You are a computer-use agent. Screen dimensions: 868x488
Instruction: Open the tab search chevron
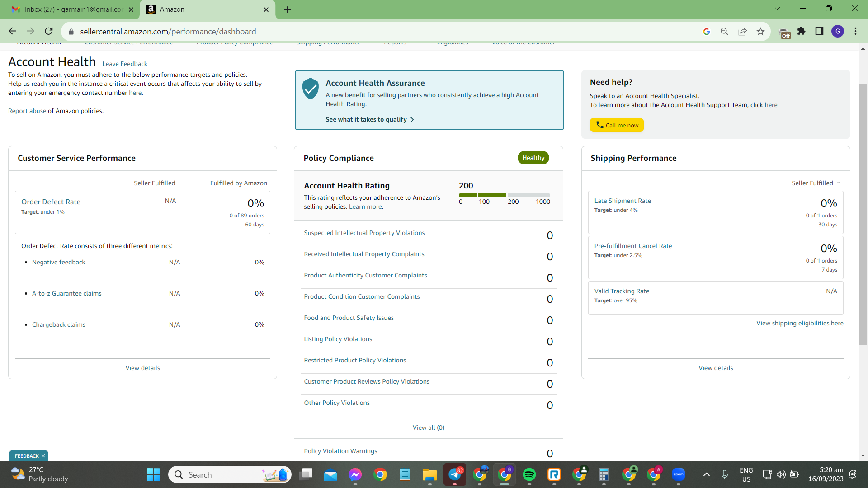tap(778, 9)
